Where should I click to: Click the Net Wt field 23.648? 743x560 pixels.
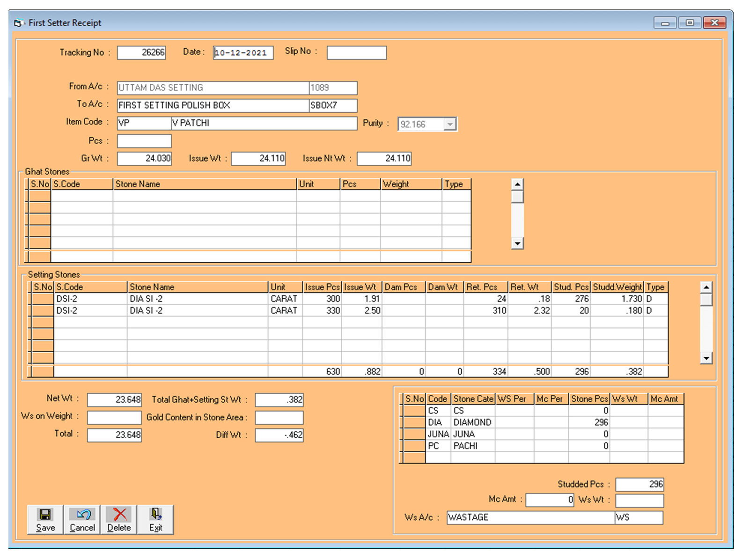114,400
